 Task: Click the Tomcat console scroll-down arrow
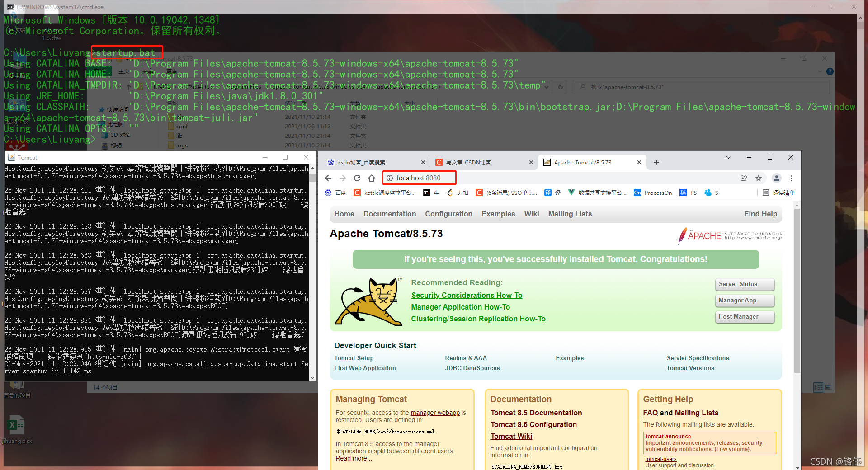tap(312, 378)
